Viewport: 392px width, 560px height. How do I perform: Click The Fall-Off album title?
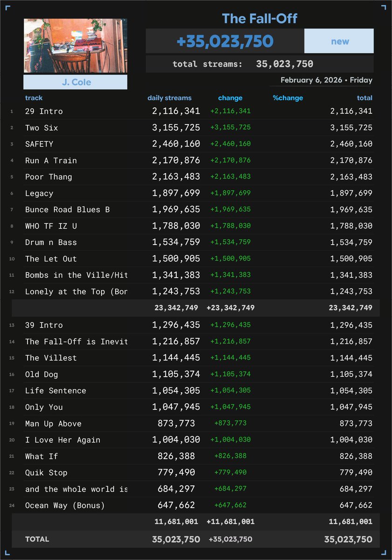click(x=260, y=19)
